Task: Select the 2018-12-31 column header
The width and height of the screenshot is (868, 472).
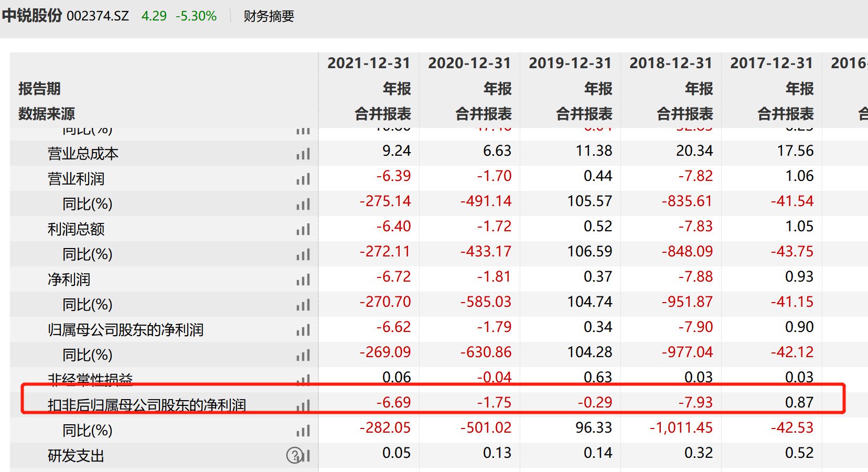Action: (x=671, y=63)
